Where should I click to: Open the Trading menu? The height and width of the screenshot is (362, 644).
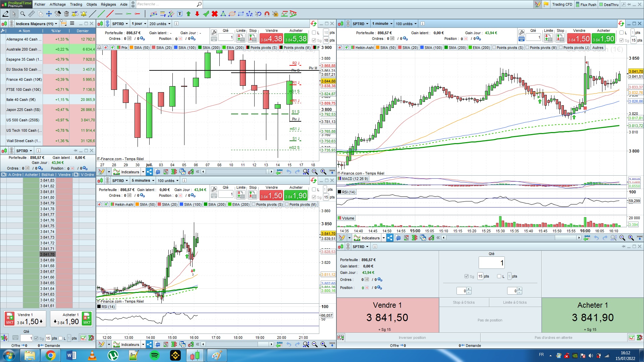pos(76,4)
